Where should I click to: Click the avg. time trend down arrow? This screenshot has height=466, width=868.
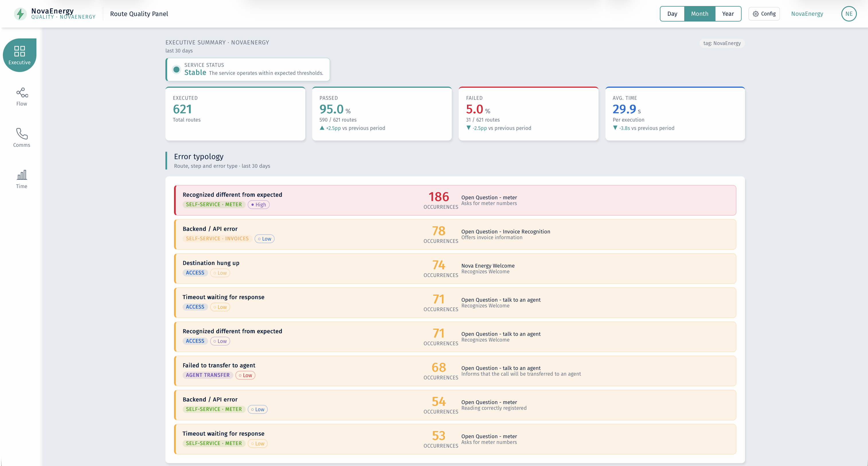(615, 128)
